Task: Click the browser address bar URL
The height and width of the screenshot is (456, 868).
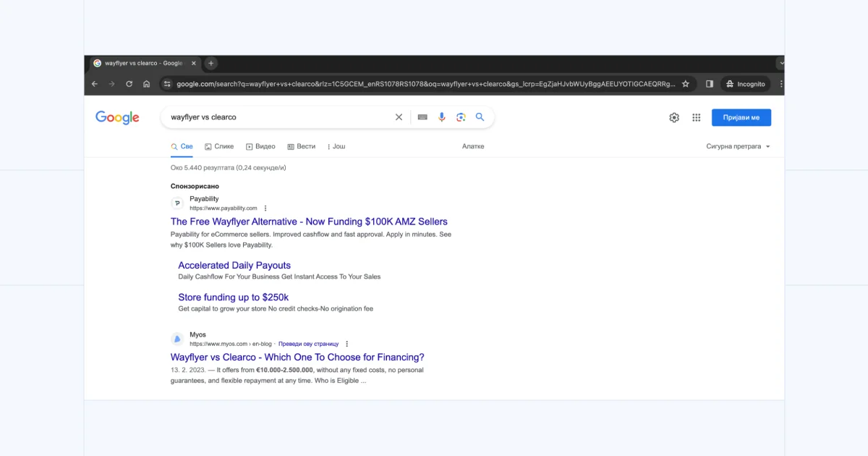Action: click(426, 84)
